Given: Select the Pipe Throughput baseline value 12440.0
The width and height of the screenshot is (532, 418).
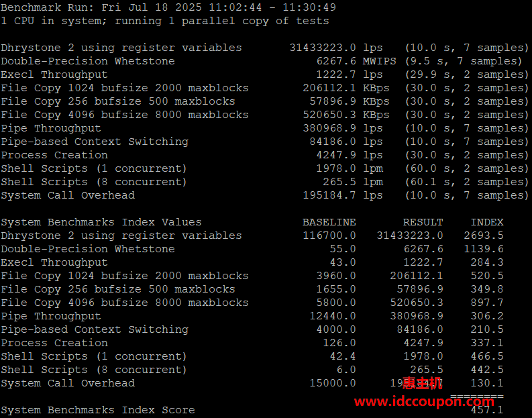Looking at the screenshot, I should click(333, 316).
